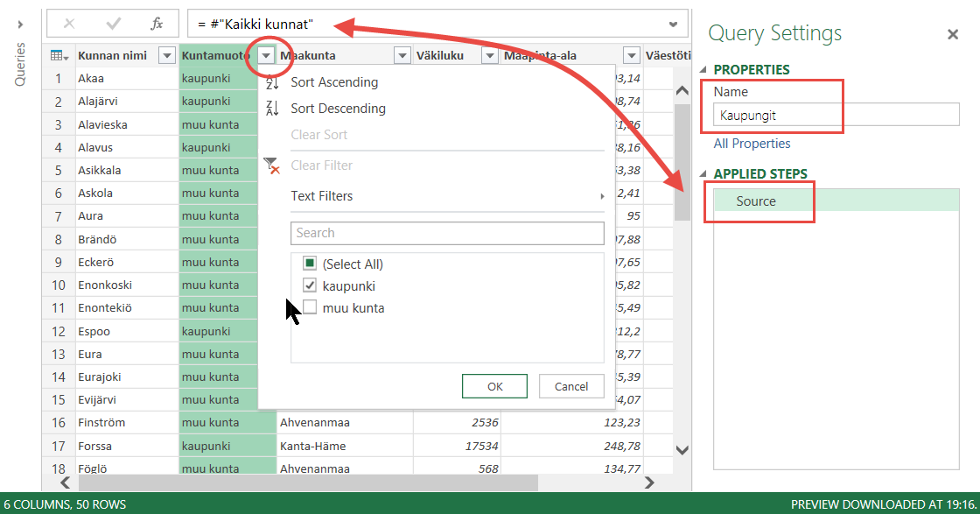Open the All Properties link

click(752, 144)
